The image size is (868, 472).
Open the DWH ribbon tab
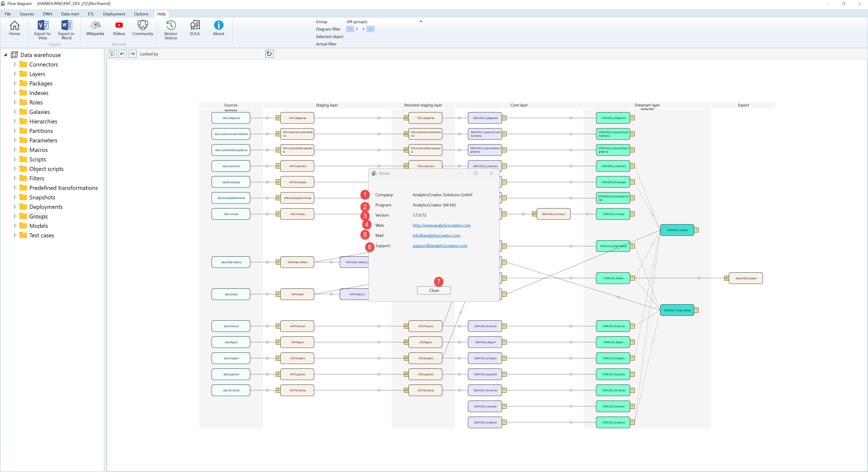click(x=47, y=14)
